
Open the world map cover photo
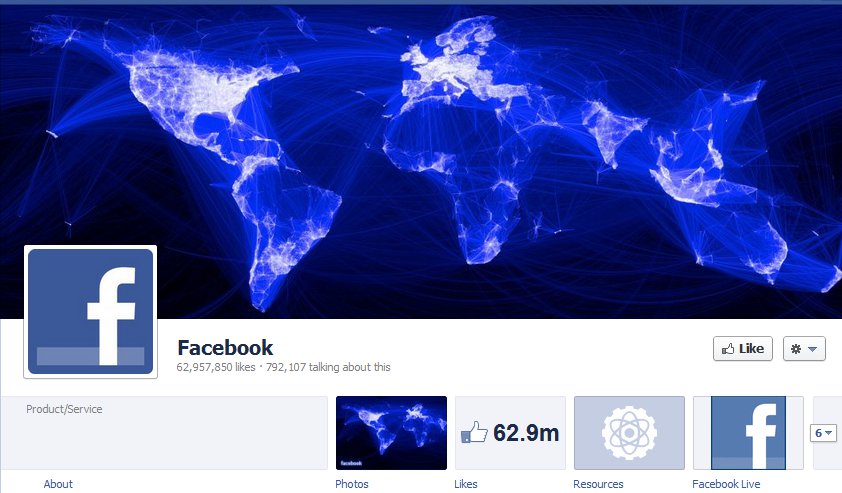[421, 161]
